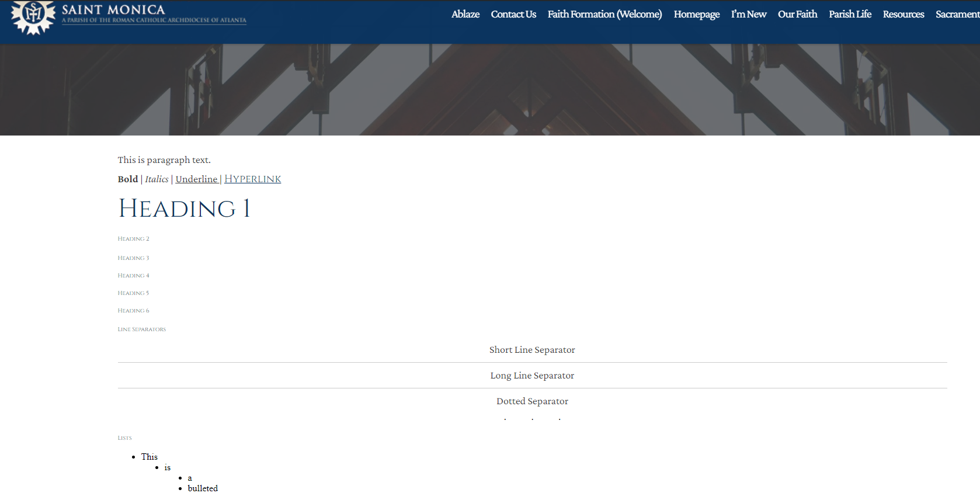This screenshot has width=980, height=493.
Task: Go to the Contact Us page
Action: [x=513, y=14]
